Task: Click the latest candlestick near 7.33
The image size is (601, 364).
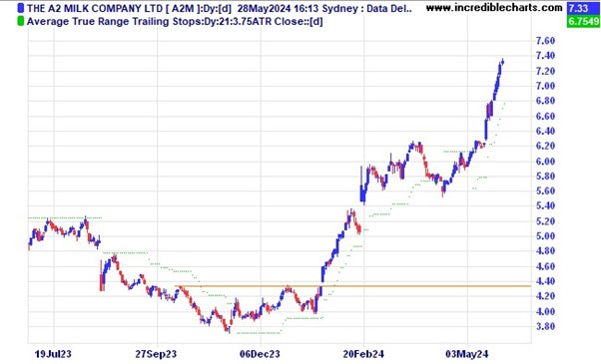Action: click(x=502, y=62)
